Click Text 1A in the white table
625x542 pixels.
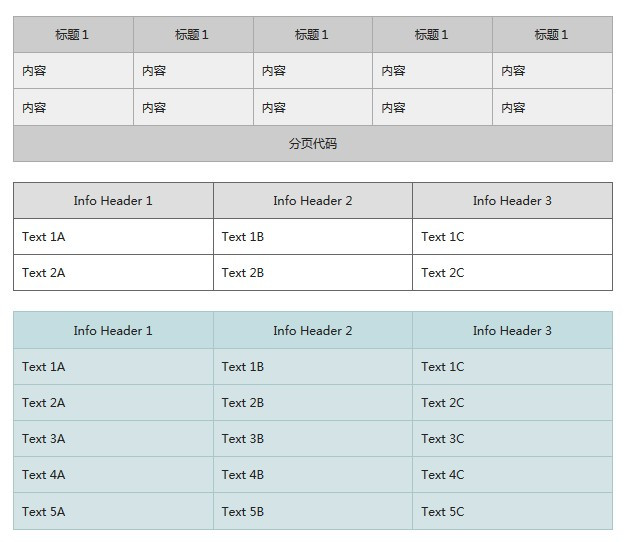[44, 237]
